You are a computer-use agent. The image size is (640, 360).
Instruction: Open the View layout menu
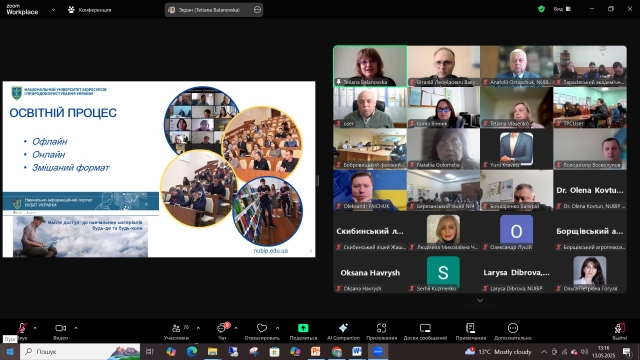(562, 9)
